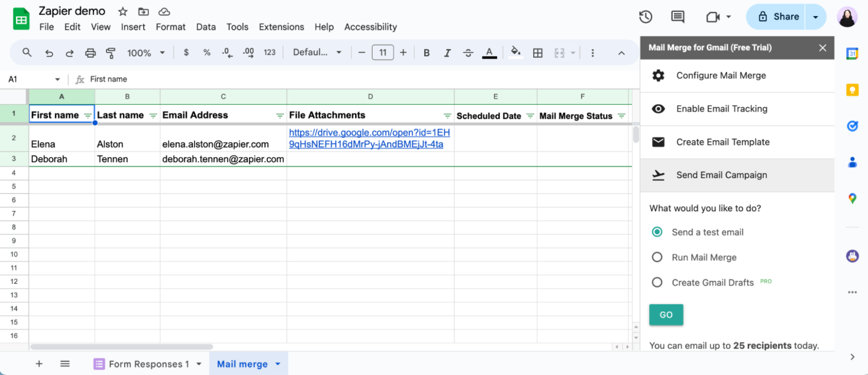Start a Meet call camera icon

(713, 17)
